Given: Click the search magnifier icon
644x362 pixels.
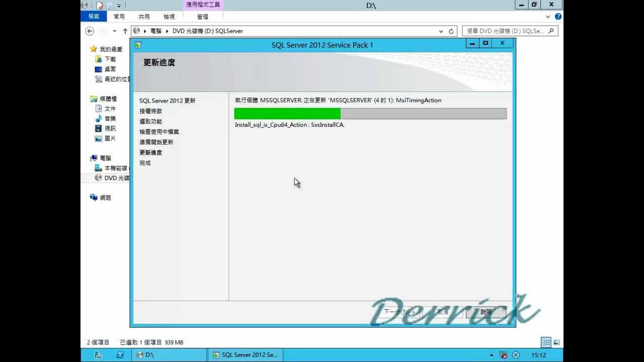Looking at the screenshot, I should [551, 31].
